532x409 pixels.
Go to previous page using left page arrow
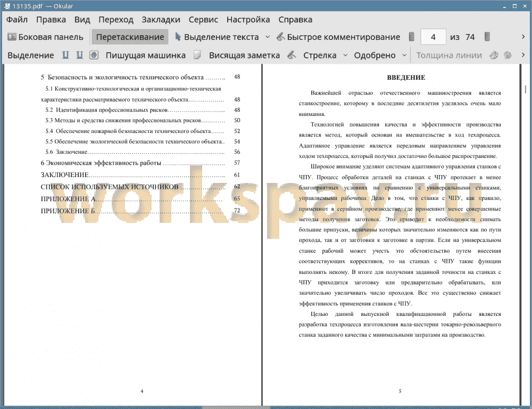pos(412,37)
